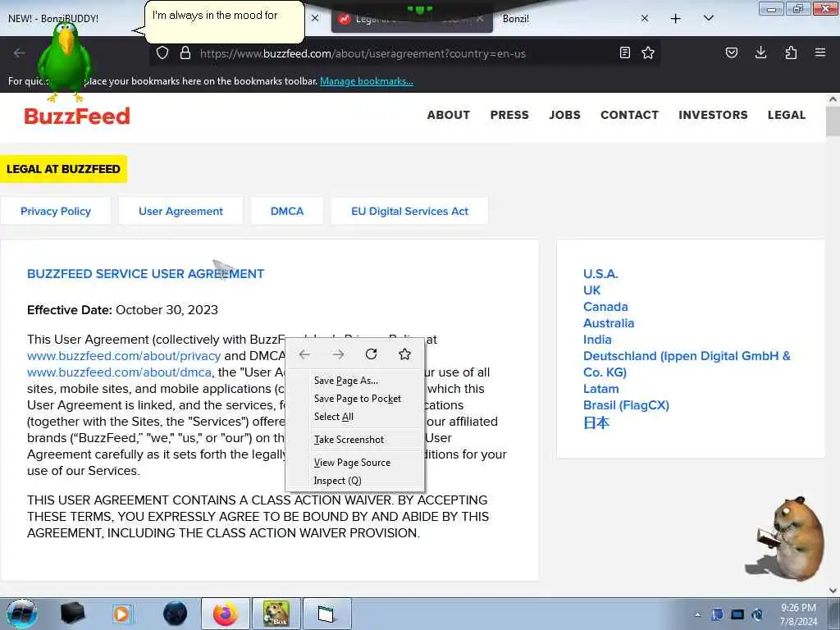The height and width of the screenshot is (630, 840).
Task: Select the U.S.A. country link
Action: 600,274
